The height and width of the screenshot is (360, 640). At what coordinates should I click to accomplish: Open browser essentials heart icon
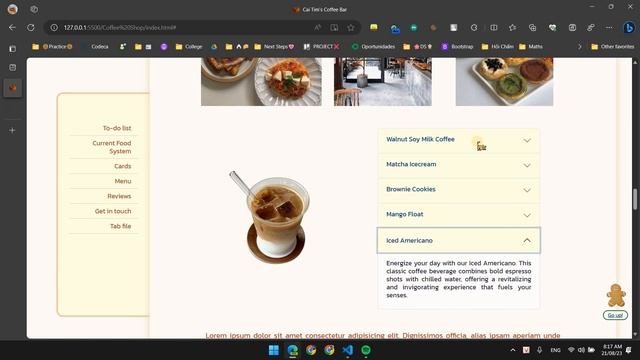(552, 28)
